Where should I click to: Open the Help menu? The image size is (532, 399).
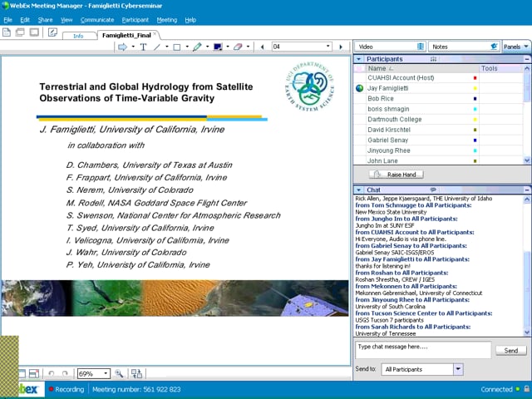(190, 20)
